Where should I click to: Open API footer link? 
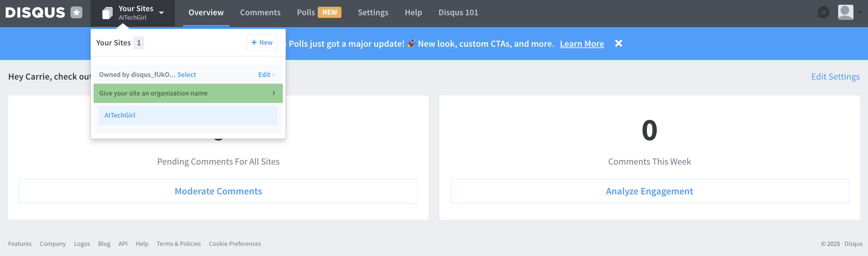[123, 244]
